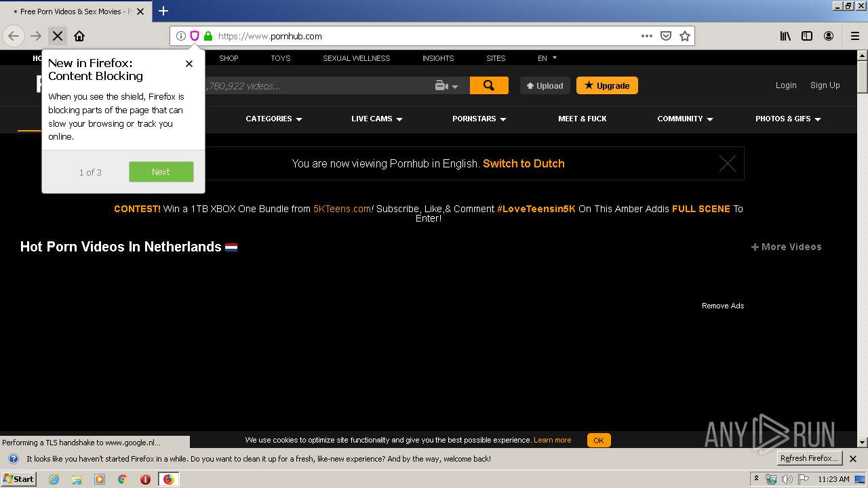The image size is (868, 488).
Task: Click Learn more in cookie notice
Action: click(552, 440)
